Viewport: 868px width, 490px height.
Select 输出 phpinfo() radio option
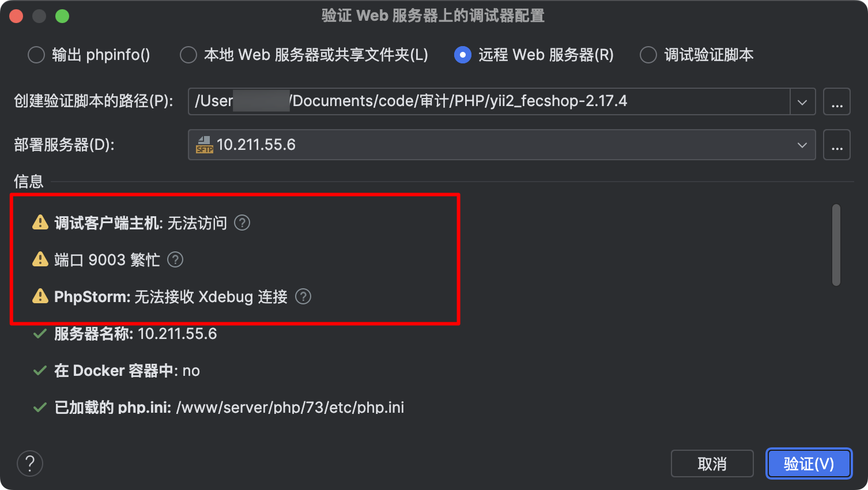[x=36, y=55]
